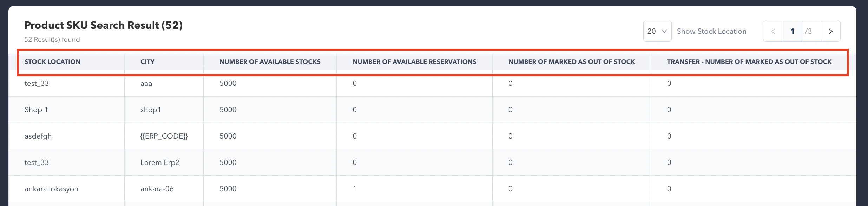Click reservations value 1 for ankara lokasyon
Image resolution: width=868 pixels, height=206 pixels.
[355, 189]
